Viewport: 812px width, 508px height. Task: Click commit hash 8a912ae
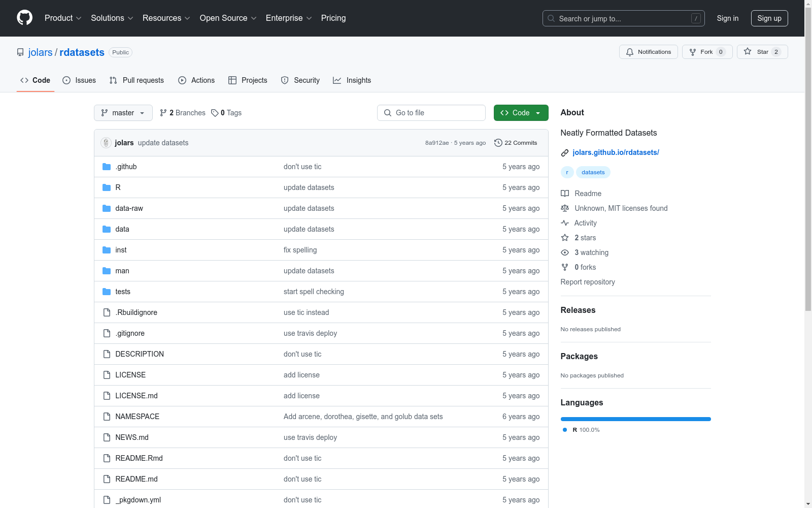(437, 143)
